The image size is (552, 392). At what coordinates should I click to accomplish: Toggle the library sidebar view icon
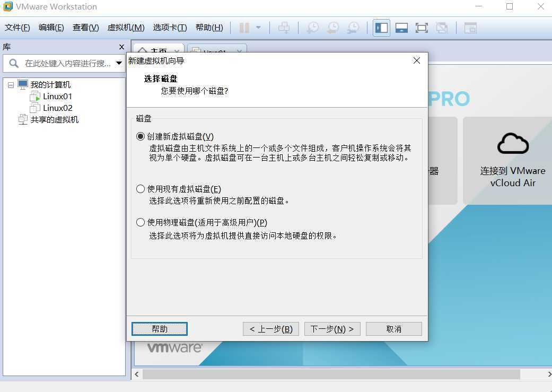[381, 28]
